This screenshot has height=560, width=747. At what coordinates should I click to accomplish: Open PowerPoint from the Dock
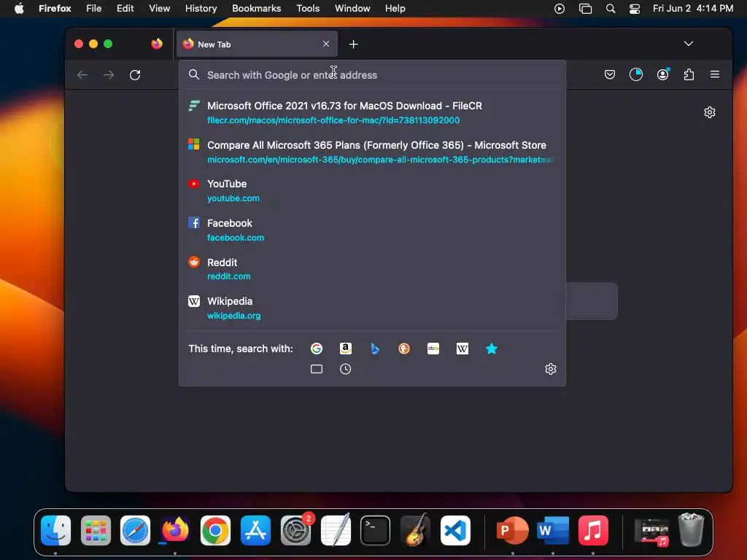pyautogui.click(x=513, y=530)
